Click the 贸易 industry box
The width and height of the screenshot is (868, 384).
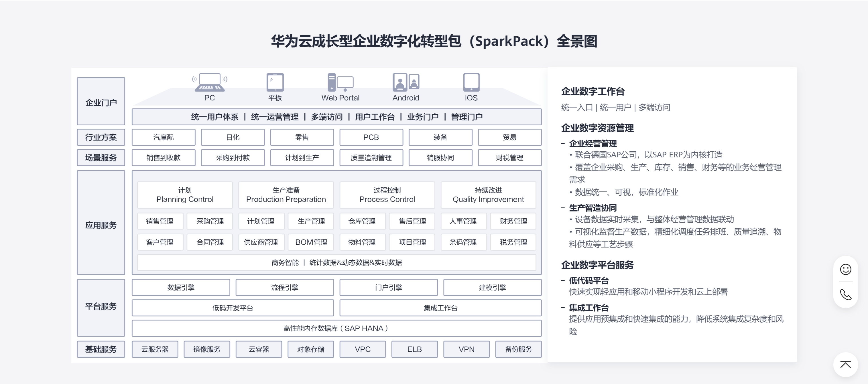[x=509, y=137]
